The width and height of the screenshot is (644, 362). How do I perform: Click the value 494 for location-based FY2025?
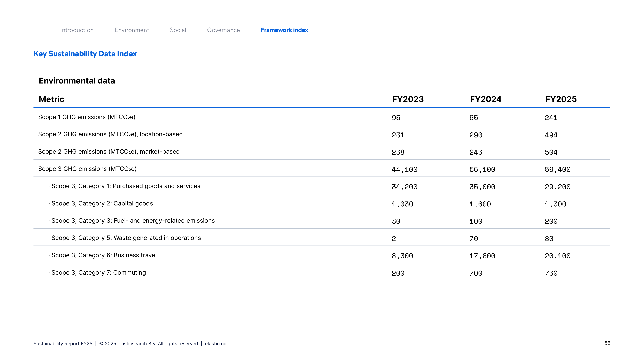551,135
